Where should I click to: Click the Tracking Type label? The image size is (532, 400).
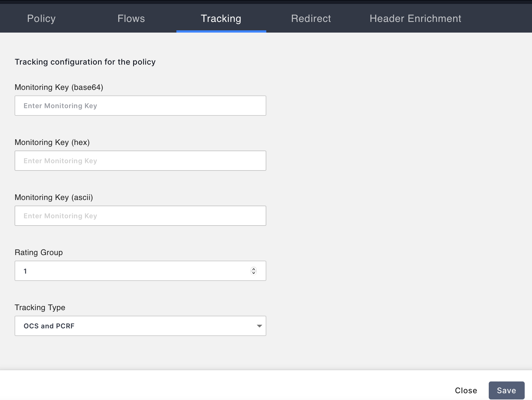click(x=40, y=308)
